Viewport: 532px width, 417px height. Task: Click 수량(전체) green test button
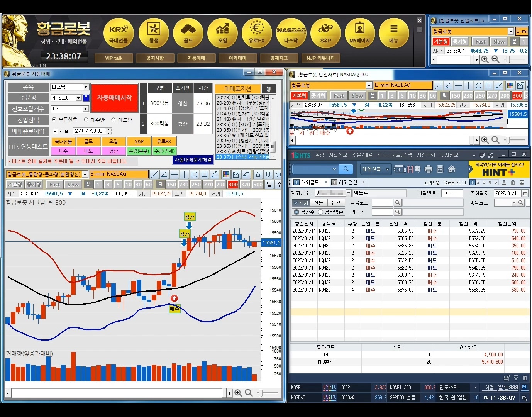(164, 151)
